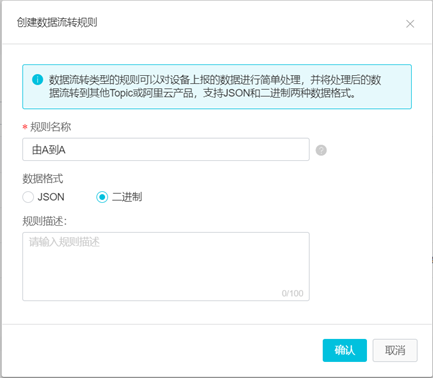Click the blue info icon in the notice banner
Viewport: 433px width, 378px height.
coord(37,80)
